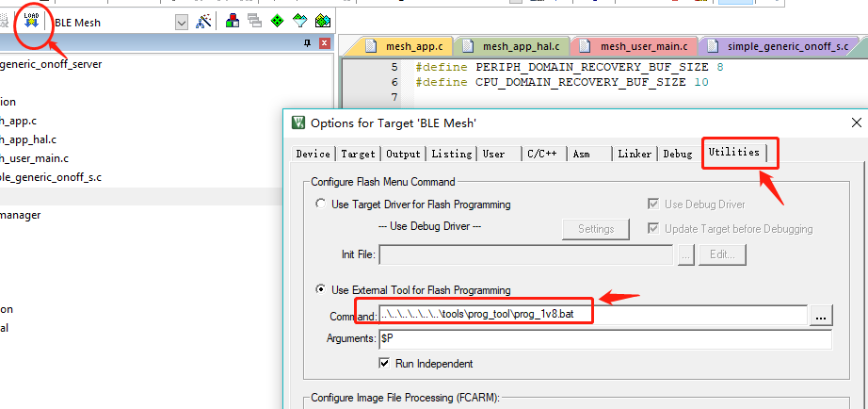Click the Arguments input field containing $P
This screenshot has height=409, width=868.
point(605,339)
